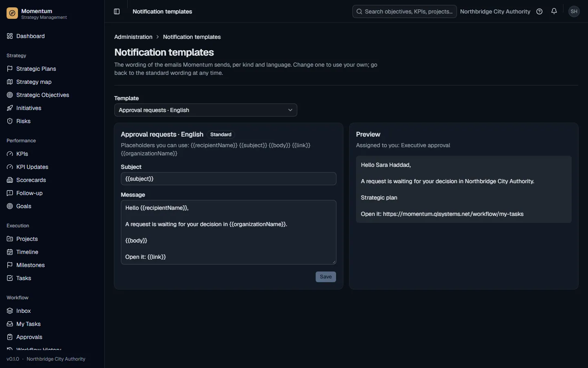Click the v0.1.0 version text
Viewport: 588px width, 368px height.
[13, 359]
